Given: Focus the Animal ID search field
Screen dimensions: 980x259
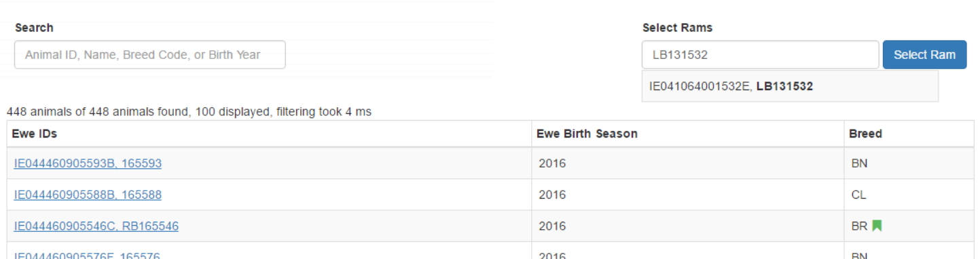Looking at the screenshot, I should [150, 55].
